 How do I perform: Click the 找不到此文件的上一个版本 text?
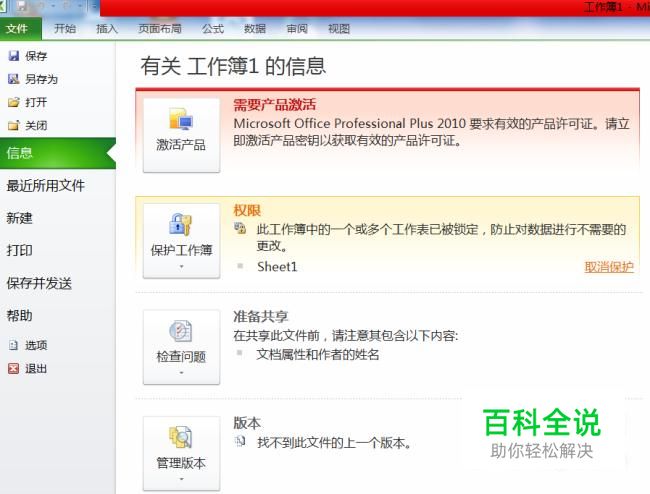[x=334, y=443]
